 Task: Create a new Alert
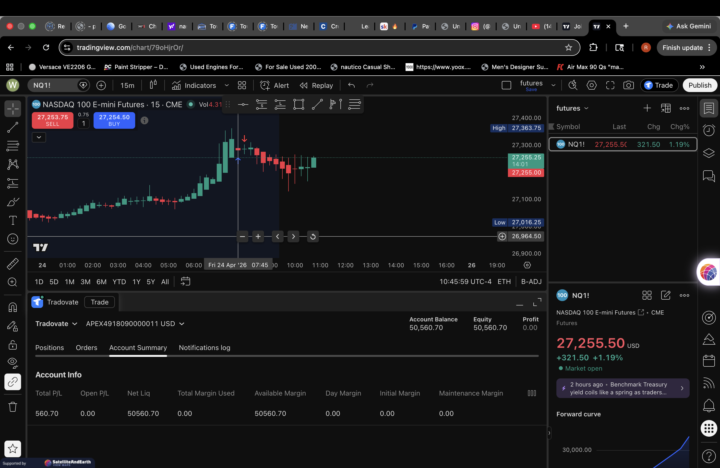tap(275, 85)
